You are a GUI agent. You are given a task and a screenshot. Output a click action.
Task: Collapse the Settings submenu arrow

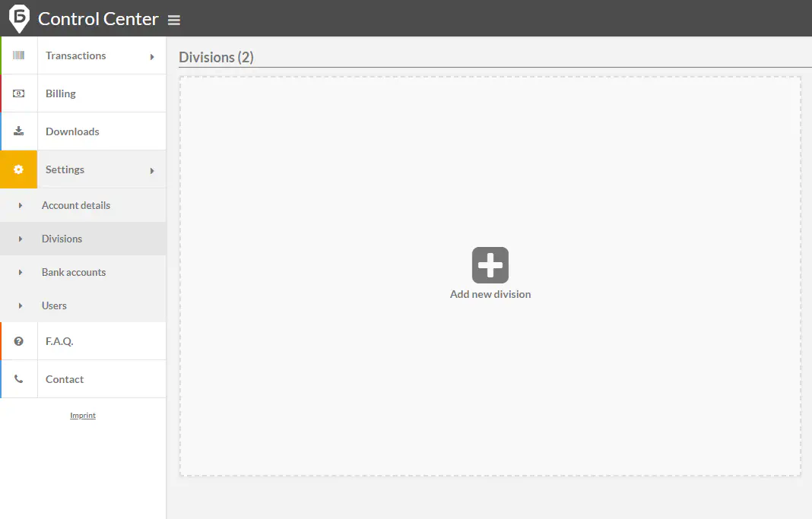pos(152,171)
